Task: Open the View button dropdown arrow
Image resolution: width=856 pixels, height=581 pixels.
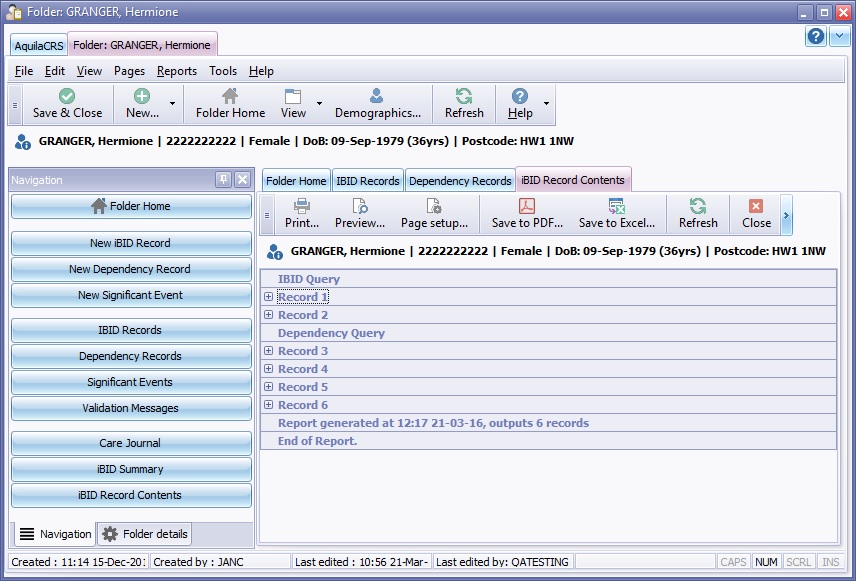Action: (x=320, y=104)
